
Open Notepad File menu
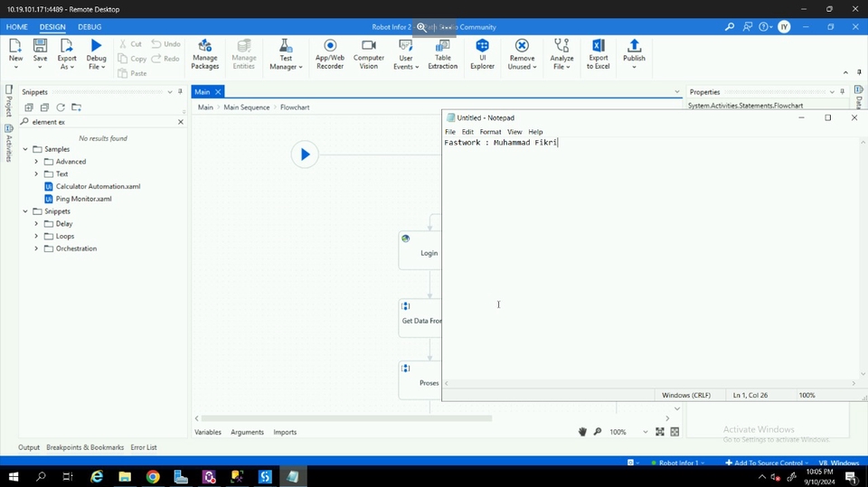click(450, 132)
